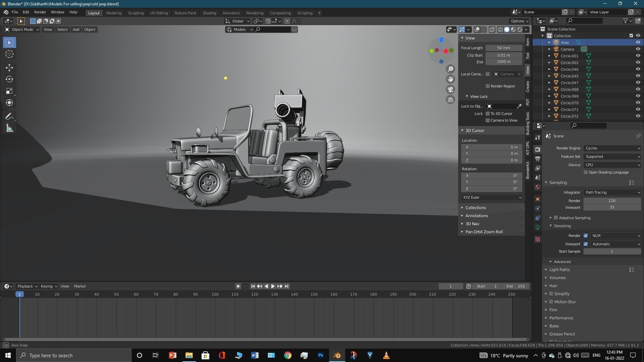Expand Circle.001 in the outliner
The height and width of the screenshot is (362, 644).
pyautogui.click(x=549, y=56)
